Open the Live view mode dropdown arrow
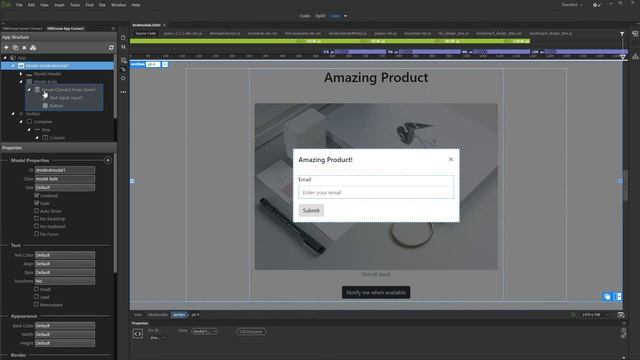This screenshot has width=640, height=360. click(345, 16)
